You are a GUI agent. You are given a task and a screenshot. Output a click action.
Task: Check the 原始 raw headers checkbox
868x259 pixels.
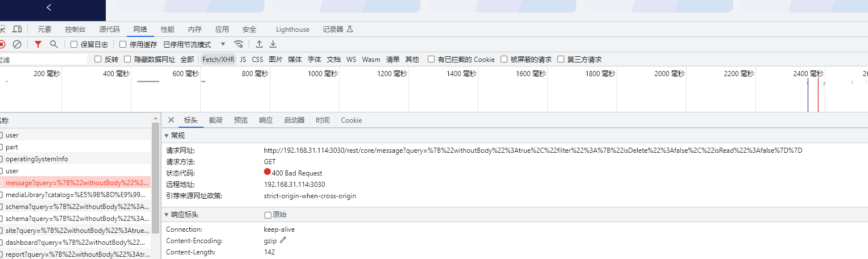(x=268, y=215)
